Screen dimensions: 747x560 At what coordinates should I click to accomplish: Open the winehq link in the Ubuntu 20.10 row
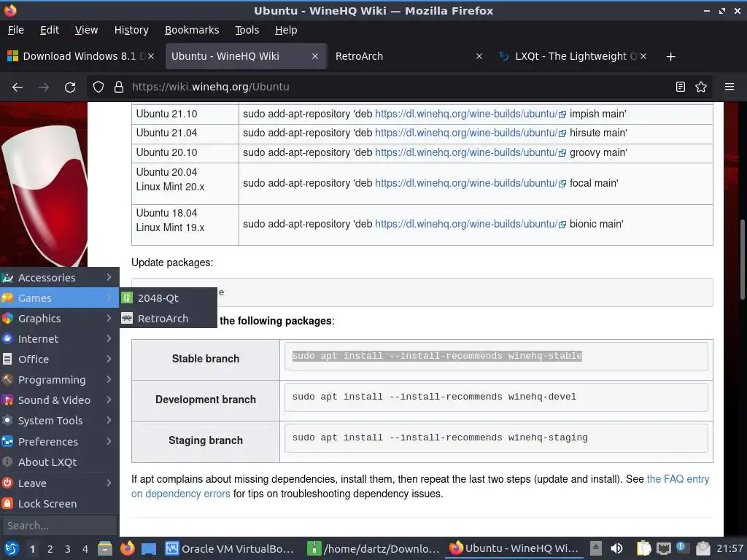[466, 153]
